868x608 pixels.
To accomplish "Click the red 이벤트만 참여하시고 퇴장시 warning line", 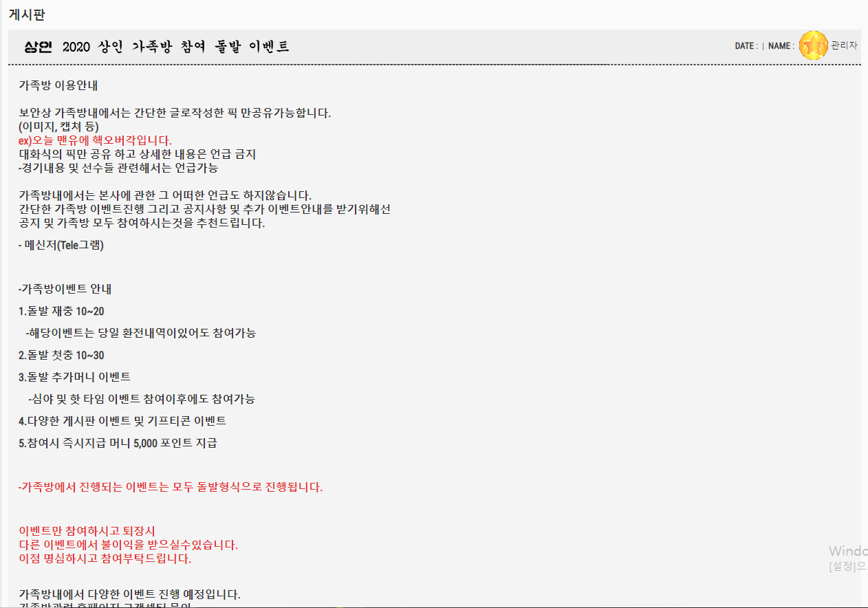I will coord(87,531).
